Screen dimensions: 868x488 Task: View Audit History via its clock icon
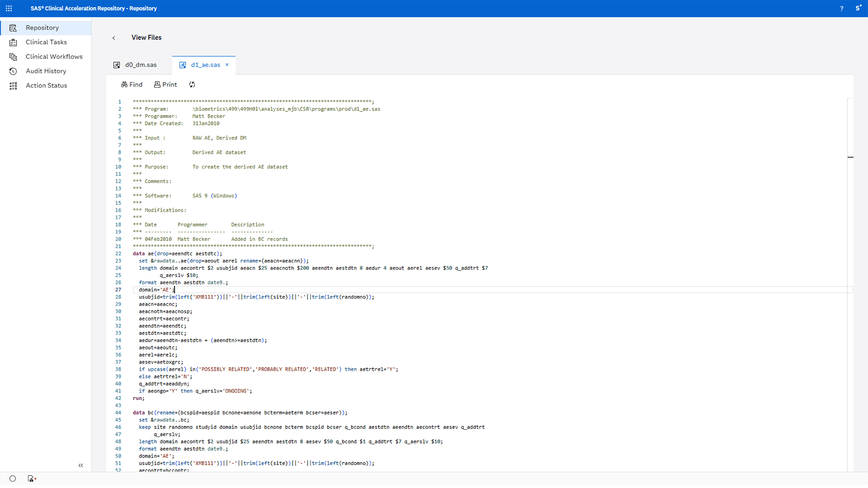pos(13,71)
